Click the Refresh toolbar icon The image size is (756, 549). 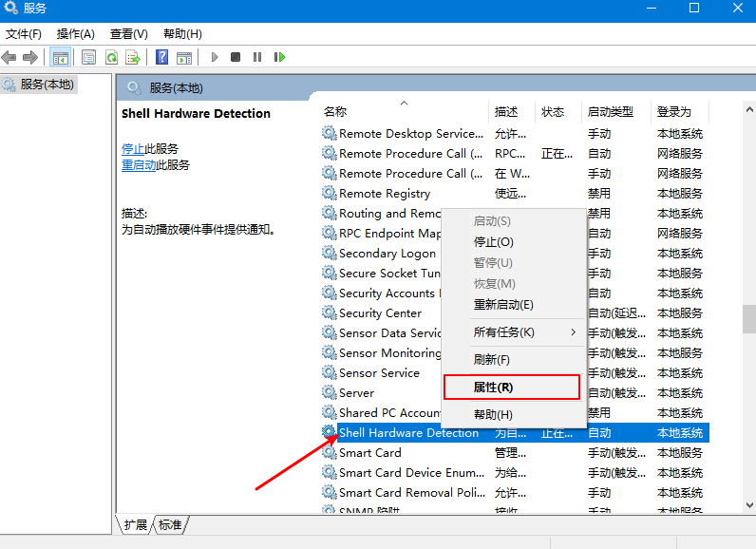click(112, 57)
